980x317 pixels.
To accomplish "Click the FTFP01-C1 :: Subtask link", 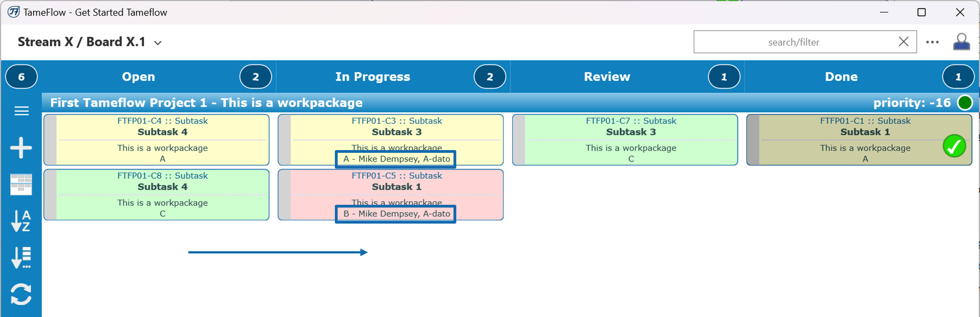I will tap(865, 121).
